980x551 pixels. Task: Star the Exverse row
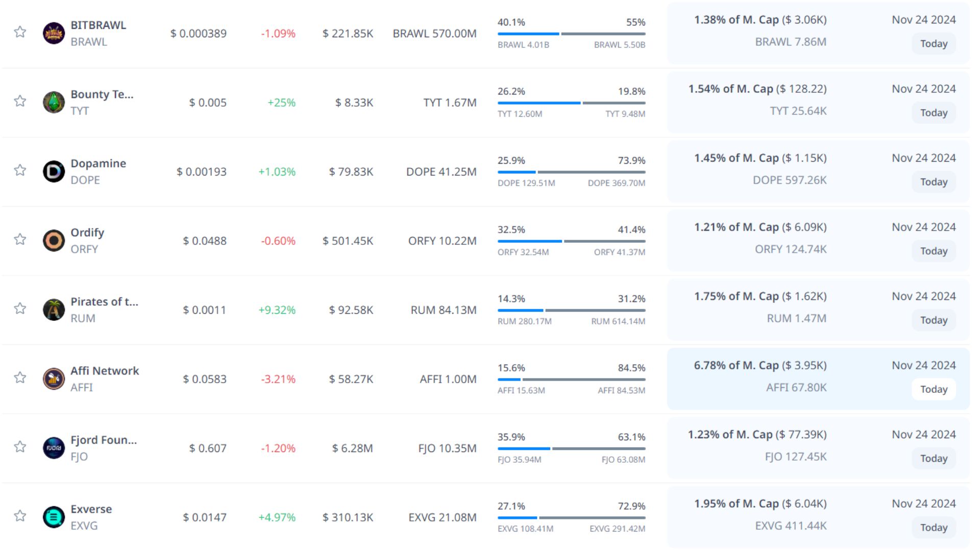point(20,516)
